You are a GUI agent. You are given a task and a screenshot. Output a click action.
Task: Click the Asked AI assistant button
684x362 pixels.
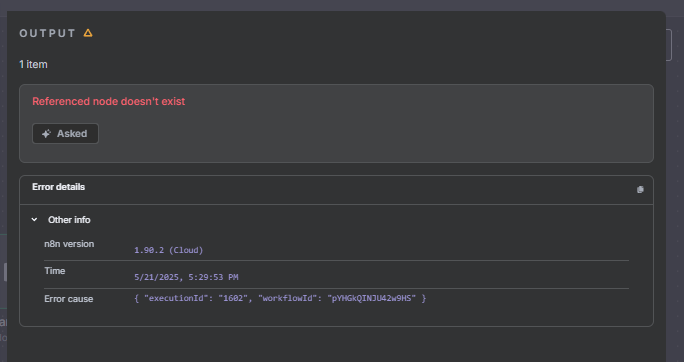(65, 133)
